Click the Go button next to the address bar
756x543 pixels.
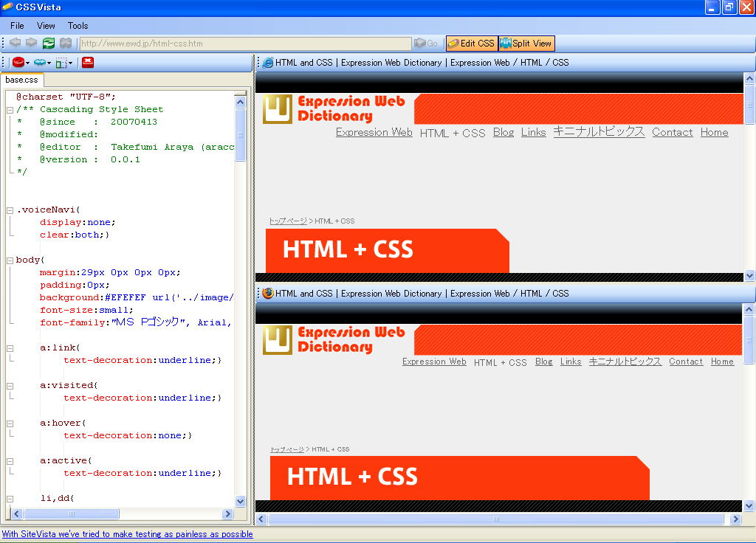[426, 44]
